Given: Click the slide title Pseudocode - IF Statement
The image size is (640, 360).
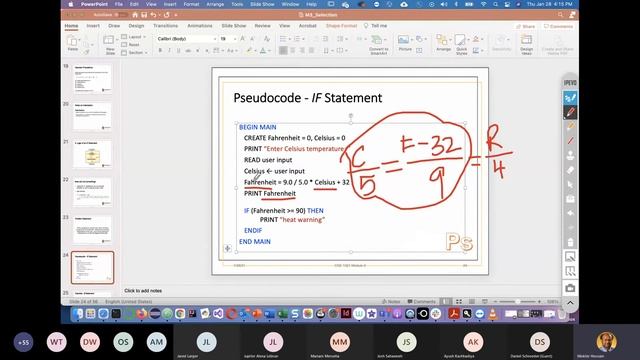Looking at the screenshot, I should (308, 98).
